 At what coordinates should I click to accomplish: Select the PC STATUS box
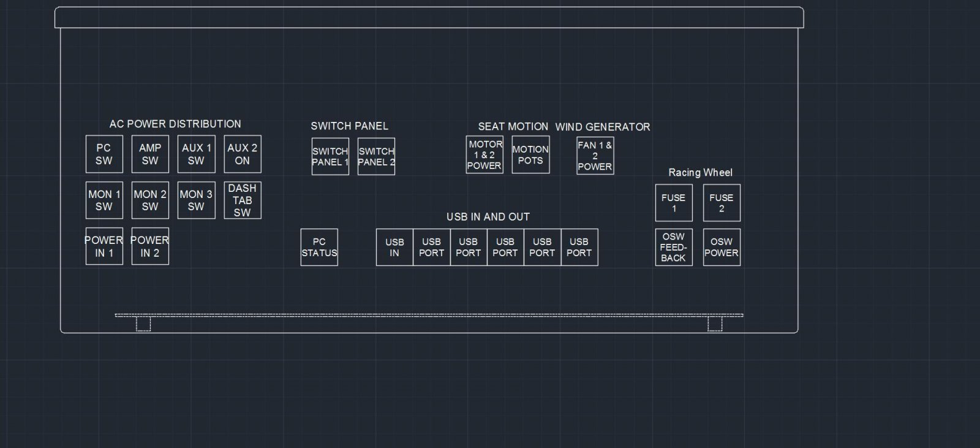(x=319, y=247)
